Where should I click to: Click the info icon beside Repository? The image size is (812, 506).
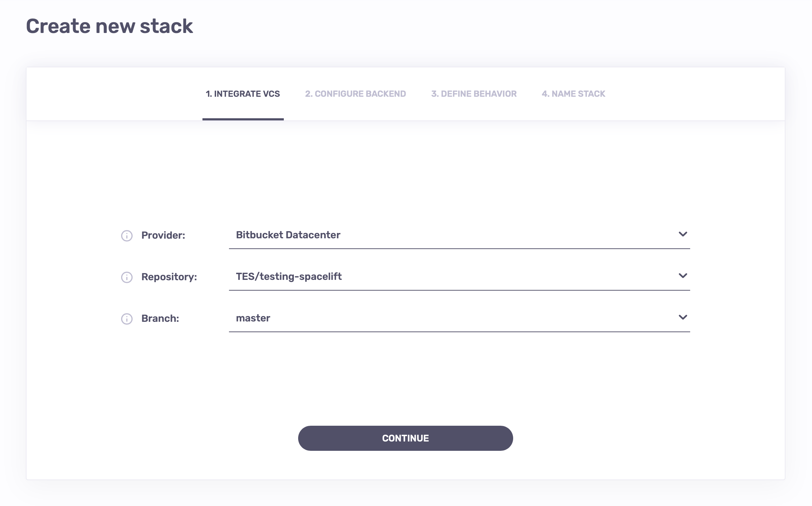126,277
